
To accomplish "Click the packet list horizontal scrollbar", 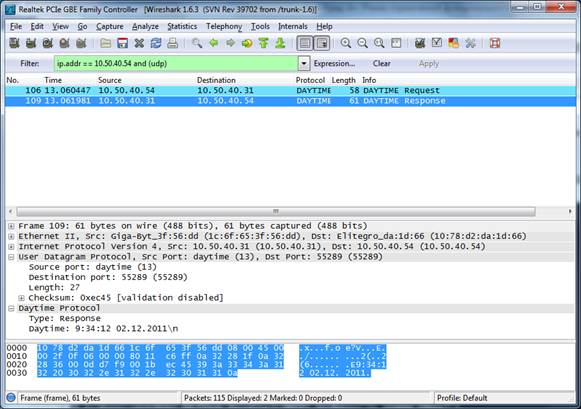I will pyautogui.click(x=276, y=212).
